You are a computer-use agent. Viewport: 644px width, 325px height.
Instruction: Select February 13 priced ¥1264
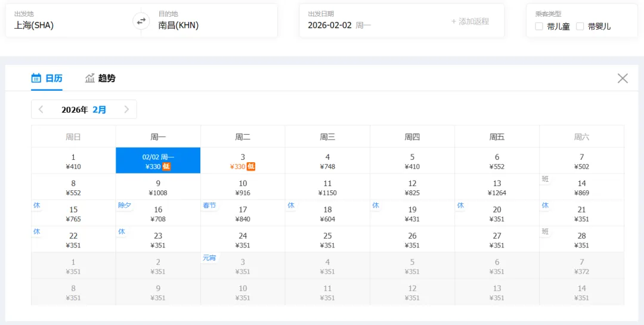coord(497,187)
